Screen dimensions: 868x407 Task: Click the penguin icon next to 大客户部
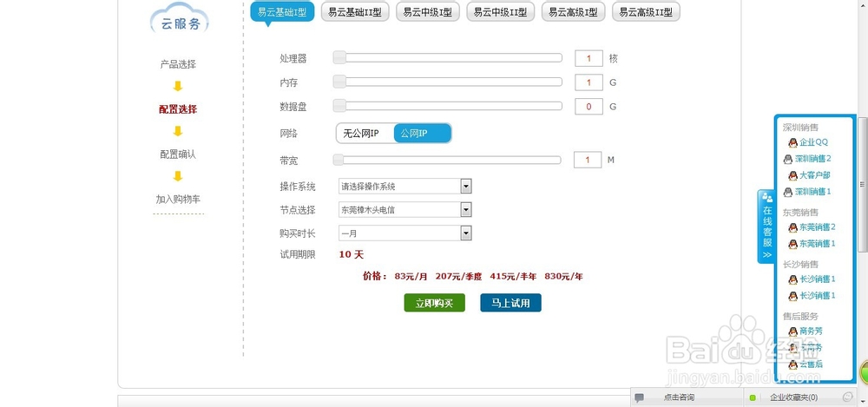coord(792,175)
